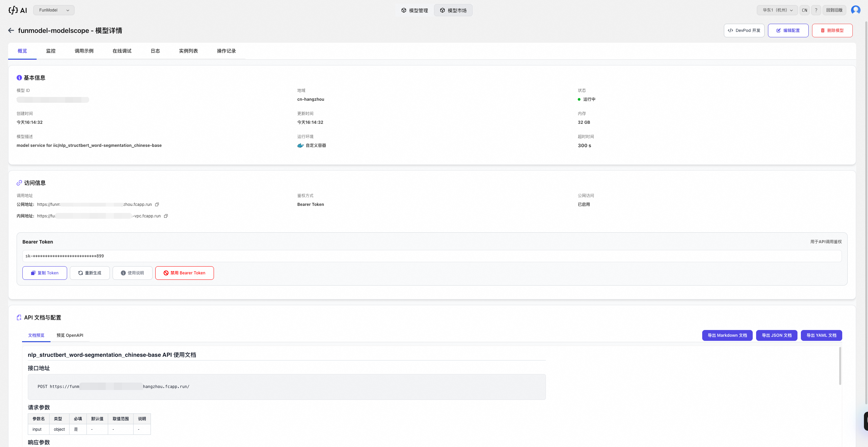Click the 复制 Token button
Image resolution: width=868 pixels, height=447 pixels.
pos(45,273)
